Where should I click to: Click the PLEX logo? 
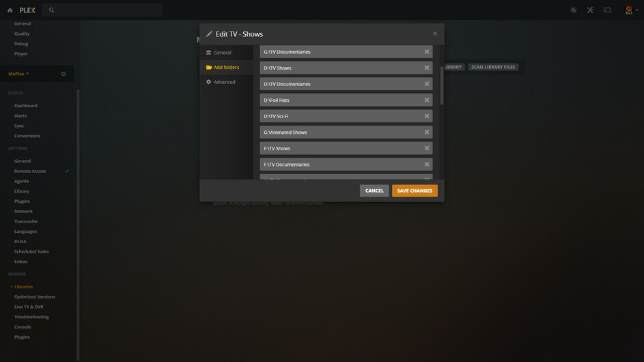(27, 10)
